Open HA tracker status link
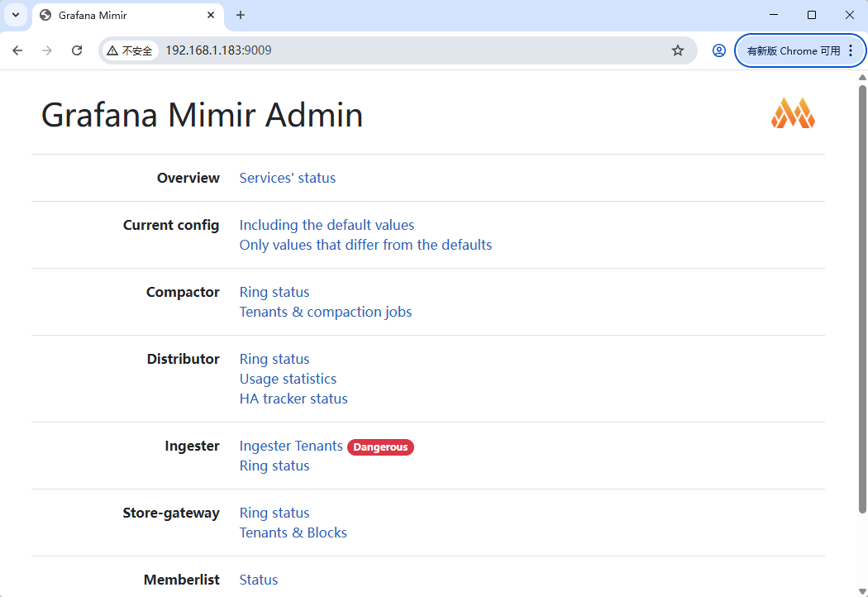 293,399
